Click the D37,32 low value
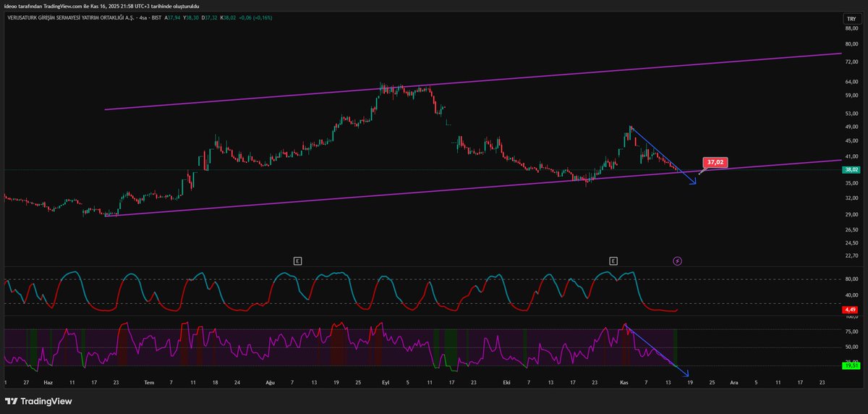The image size is (868, 414). coord(210,17)
